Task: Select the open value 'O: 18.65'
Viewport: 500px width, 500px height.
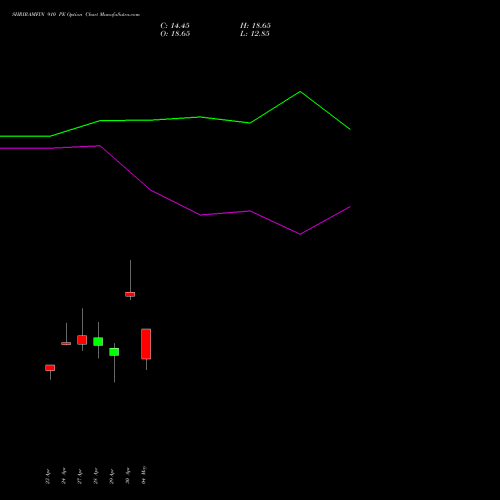Action: [x=175, y=34]
